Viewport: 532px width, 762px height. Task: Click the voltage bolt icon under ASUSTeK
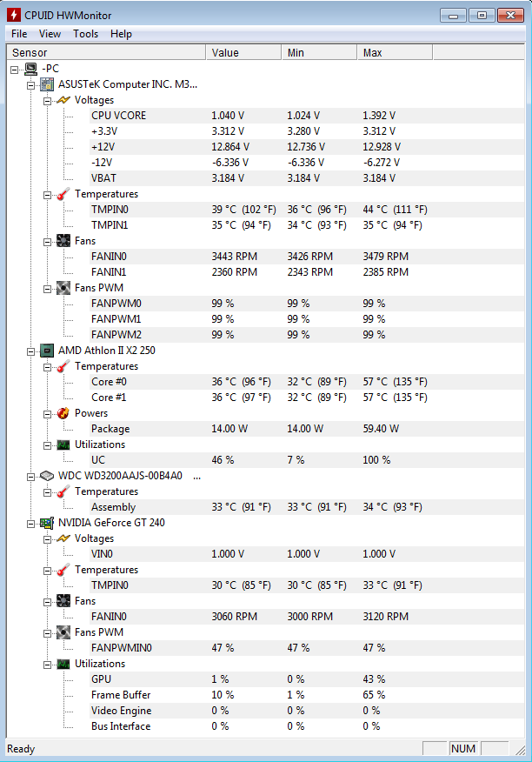tap(63, 100)
